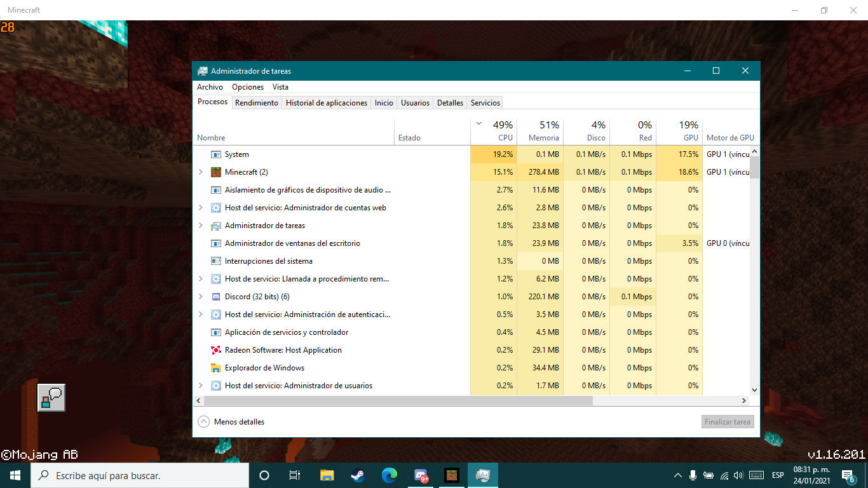The width and height of the screenshot is (868, 488).
Task: Click the Minecraft chat button icon
Action: [51, 398]
